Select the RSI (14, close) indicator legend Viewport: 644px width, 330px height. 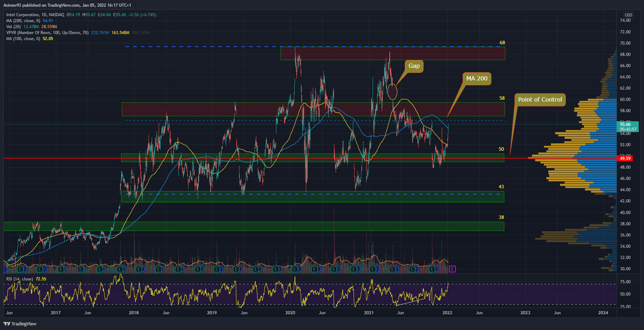[20, 279]
